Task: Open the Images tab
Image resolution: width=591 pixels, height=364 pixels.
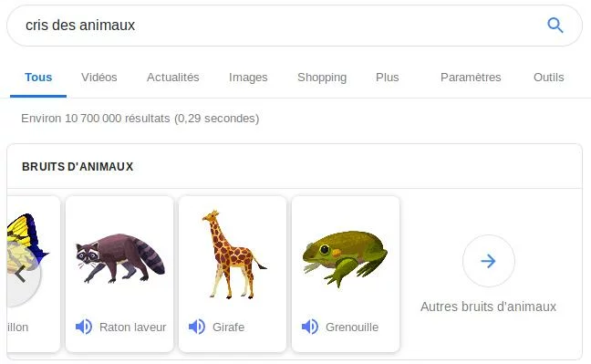Action: [x=248, y=78]
